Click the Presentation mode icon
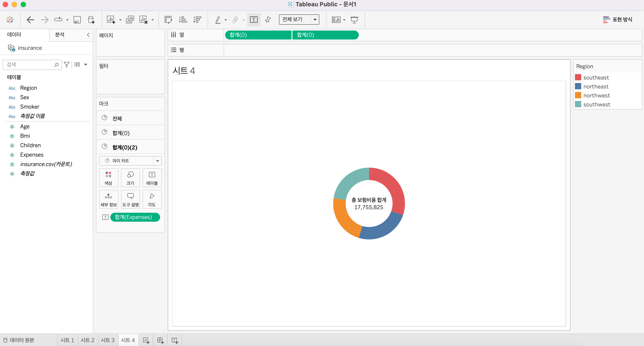 pos(354,20)
